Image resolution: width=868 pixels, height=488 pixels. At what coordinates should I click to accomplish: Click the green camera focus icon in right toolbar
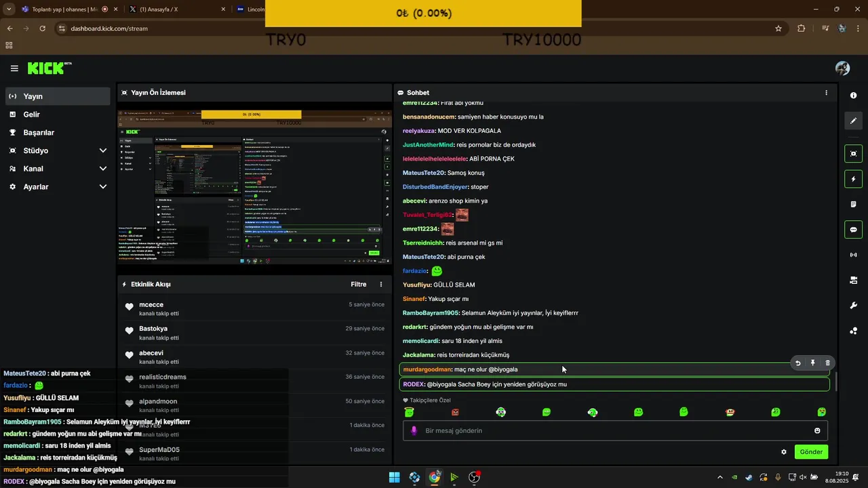pos(854,154)
